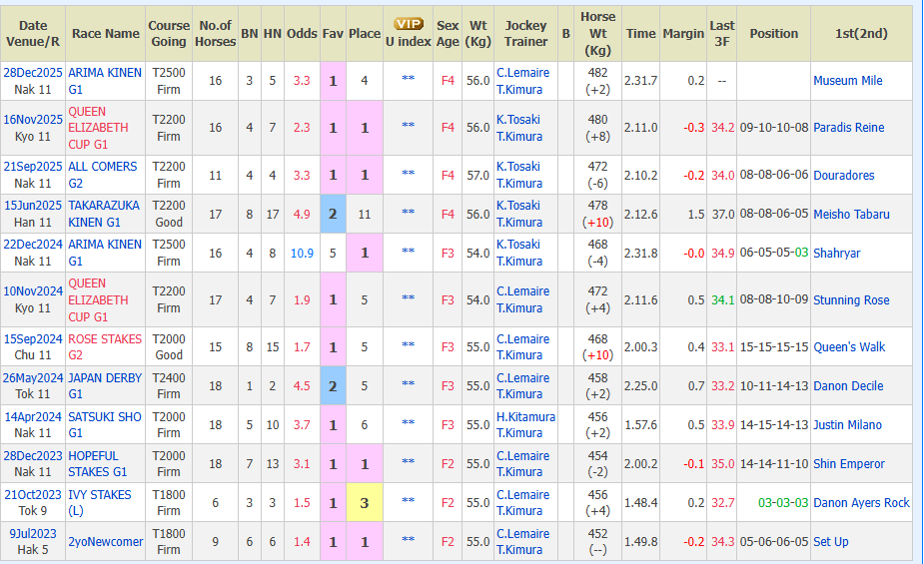This screenshot has height=564, width=924.
Task: Open the 9Jul2023 race date link
Action: [33, 534]
